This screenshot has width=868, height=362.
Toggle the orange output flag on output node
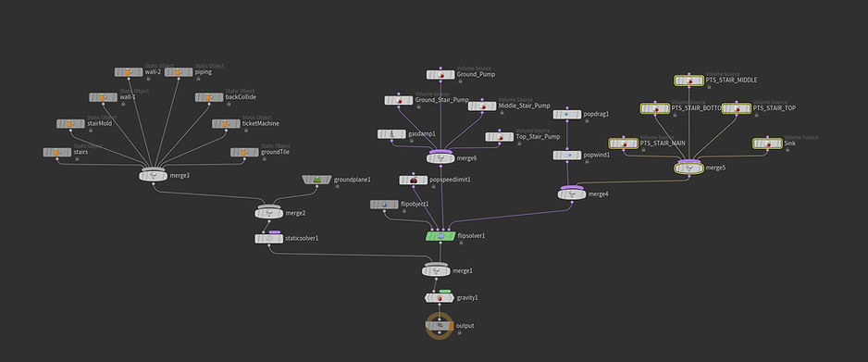(x=453, y=327)
